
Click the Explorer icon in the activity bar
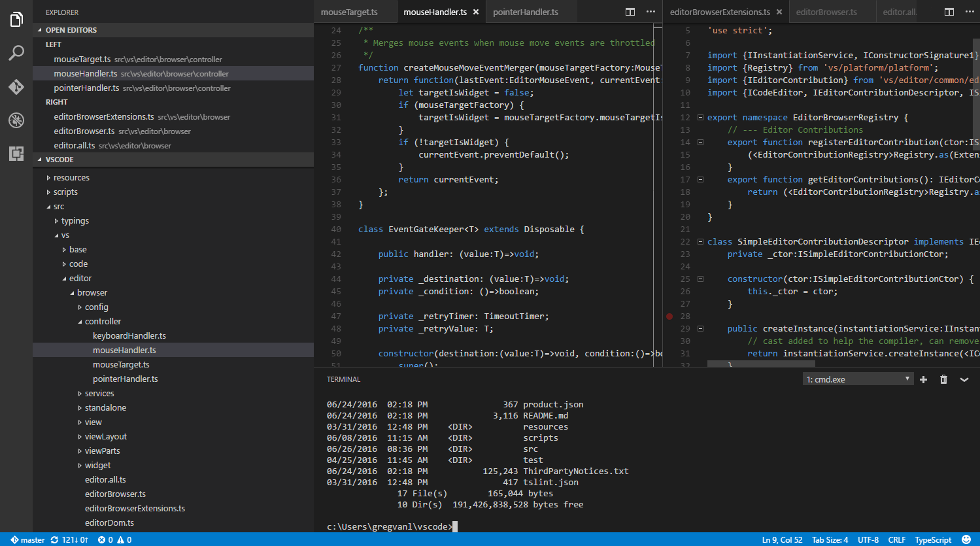tap(16, 20)
